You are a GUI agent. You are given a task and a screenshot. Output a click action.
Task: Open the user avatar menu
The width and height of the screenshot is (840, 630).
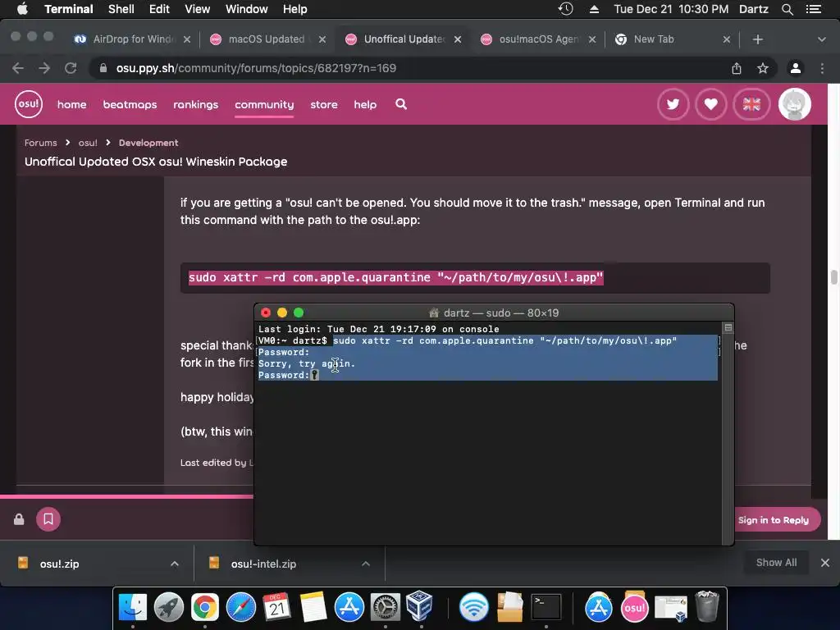(794, 104)
